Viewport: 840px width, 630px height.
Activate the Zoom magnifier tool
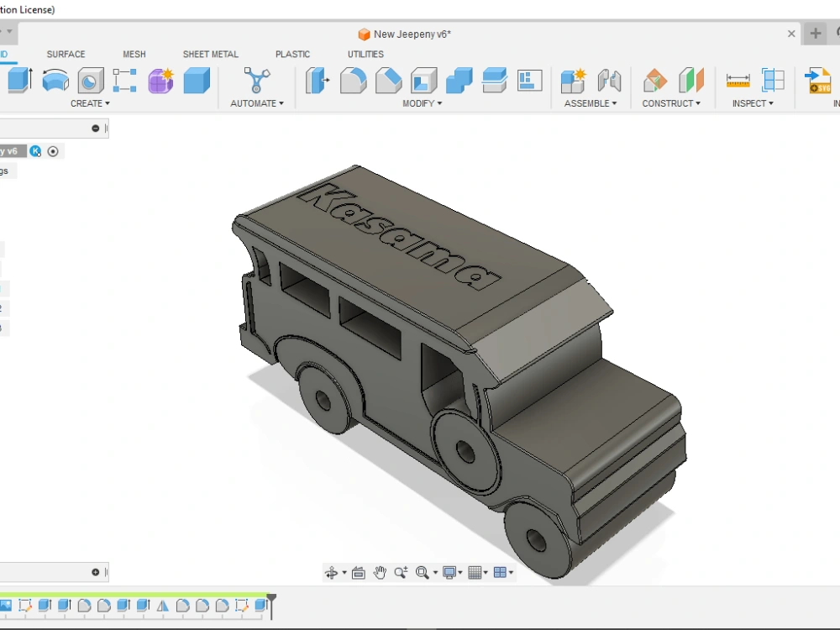[x=401, y=573]
